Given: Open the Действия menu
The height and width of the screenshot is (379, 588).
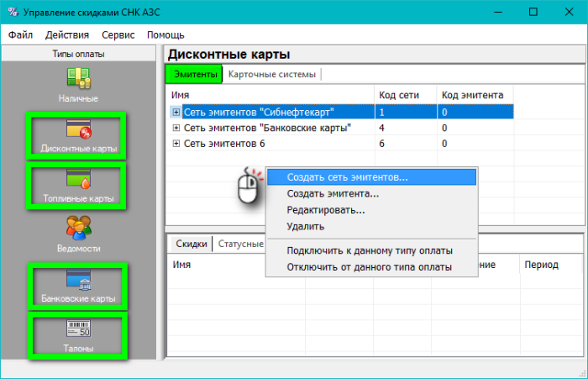Looking at the screenshot, I should point(67,35).
